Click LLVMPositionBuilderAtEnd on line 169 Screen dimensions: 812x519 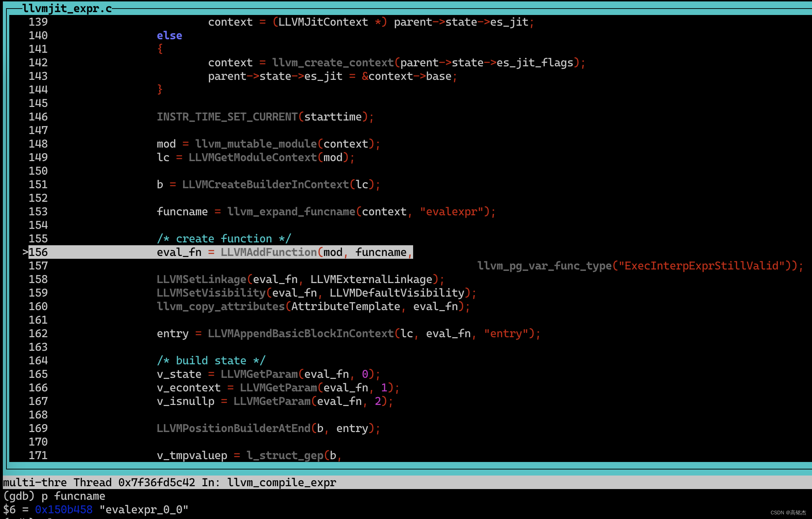[234, 428]
